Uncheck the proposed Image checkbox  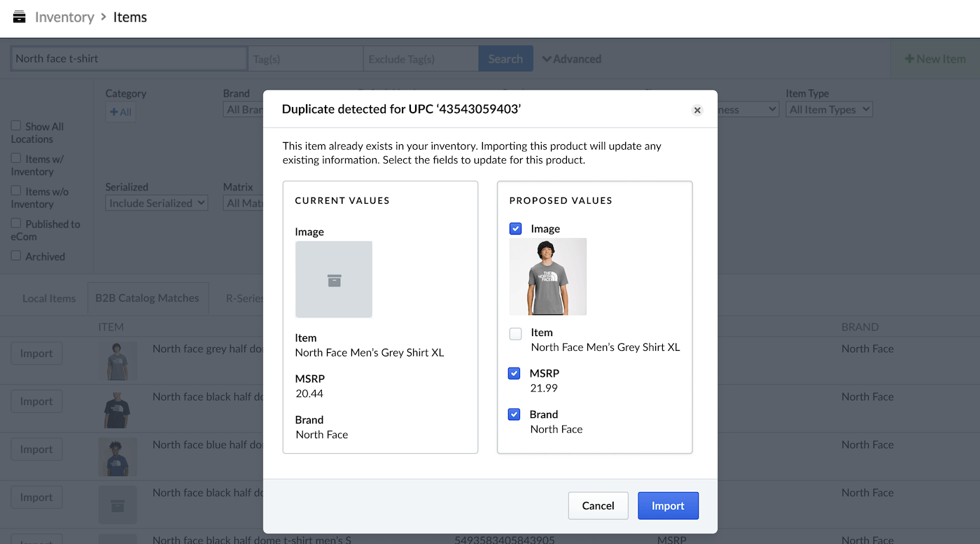click(x=516, y=228)
